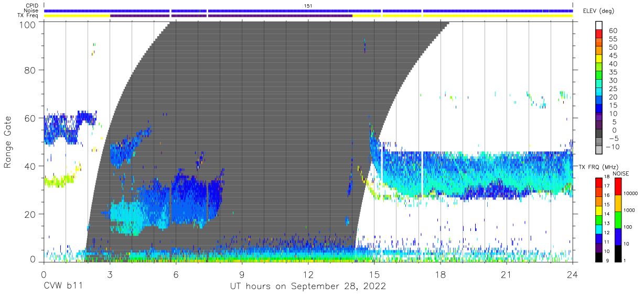Click the 10000 label on NOISE scale
The width and height of the screenshot is (644, 297).
point(631,194)
